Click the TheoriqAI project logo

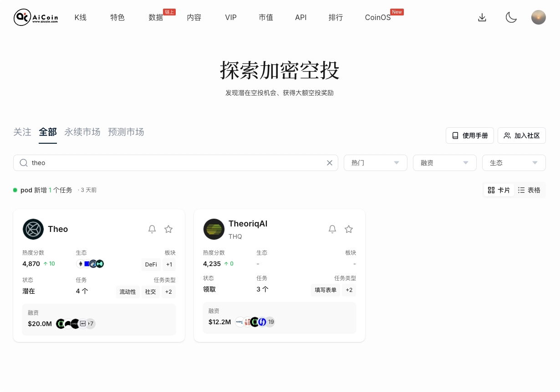(214, 229)
